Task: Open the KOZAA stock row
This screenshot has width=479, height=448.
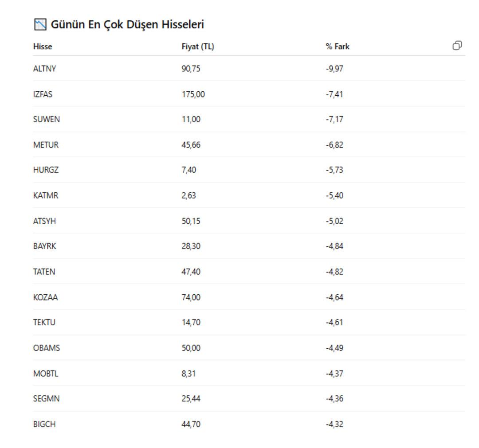Action: click(249, 297)
